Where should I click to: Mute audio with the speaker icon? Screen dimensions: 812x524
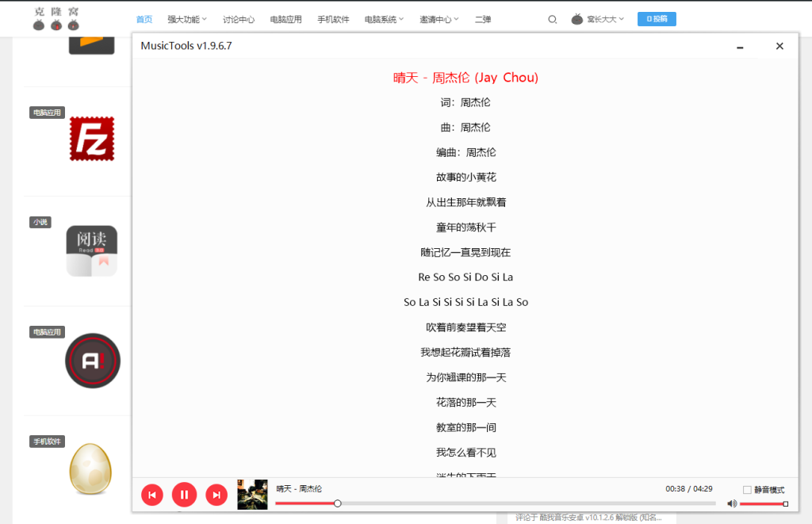tap(732, 503)
